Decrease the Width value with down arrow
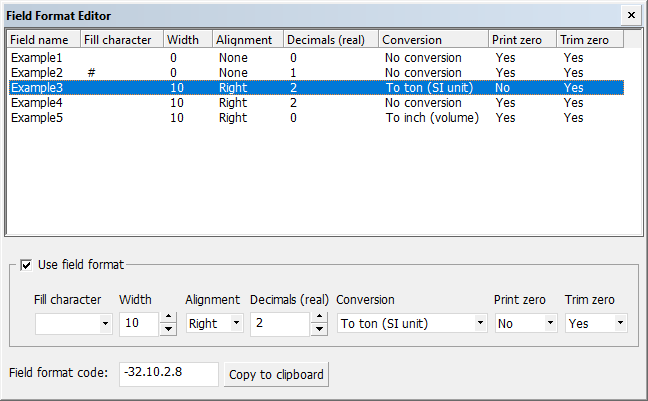Screen dimensions: 648x401 click(x=168, y=329)
